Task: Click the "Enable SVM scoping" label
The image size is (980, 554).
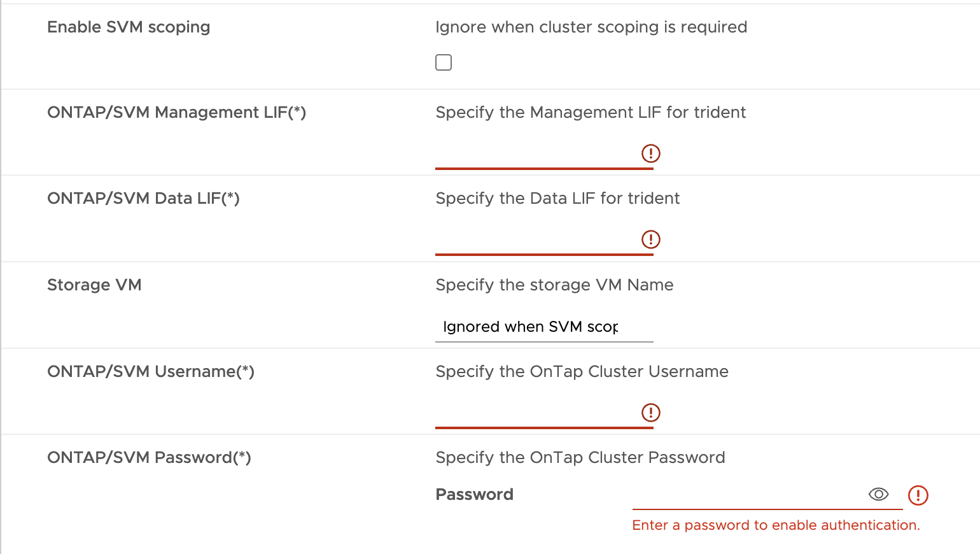Action: coord(129,27)
